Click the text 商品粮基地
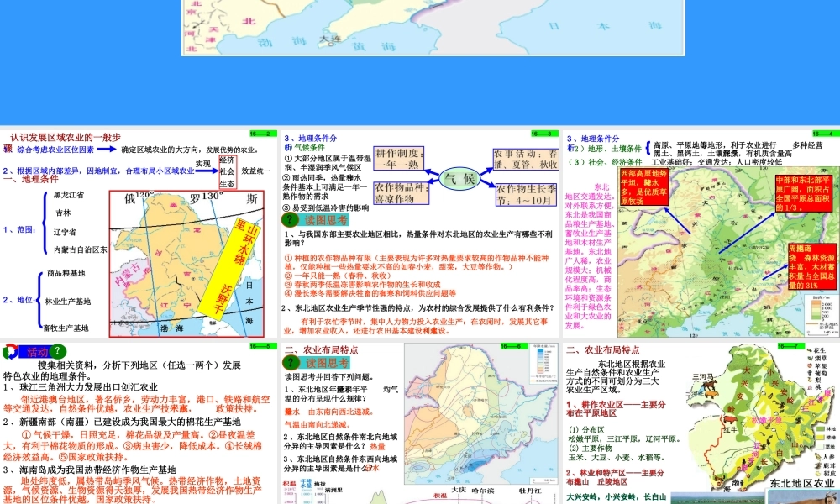Screen dimensions: 840x504 coord(66,273)
